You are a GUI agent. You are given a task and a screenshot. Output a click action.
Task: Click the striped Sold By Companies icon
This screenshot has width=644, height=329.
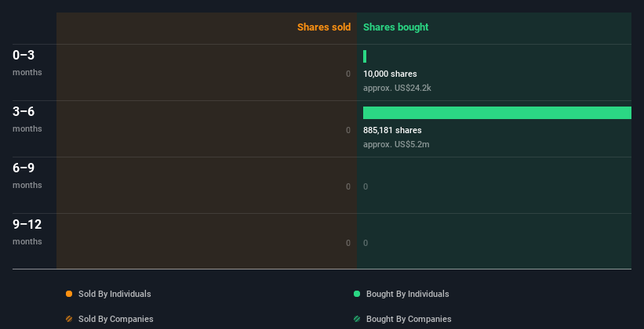[x=69, y=319]
